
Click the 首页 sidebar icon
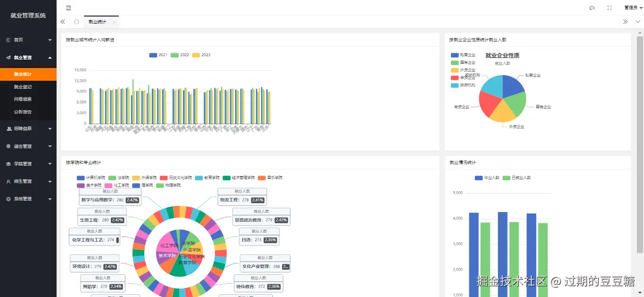tap(8, 40)
